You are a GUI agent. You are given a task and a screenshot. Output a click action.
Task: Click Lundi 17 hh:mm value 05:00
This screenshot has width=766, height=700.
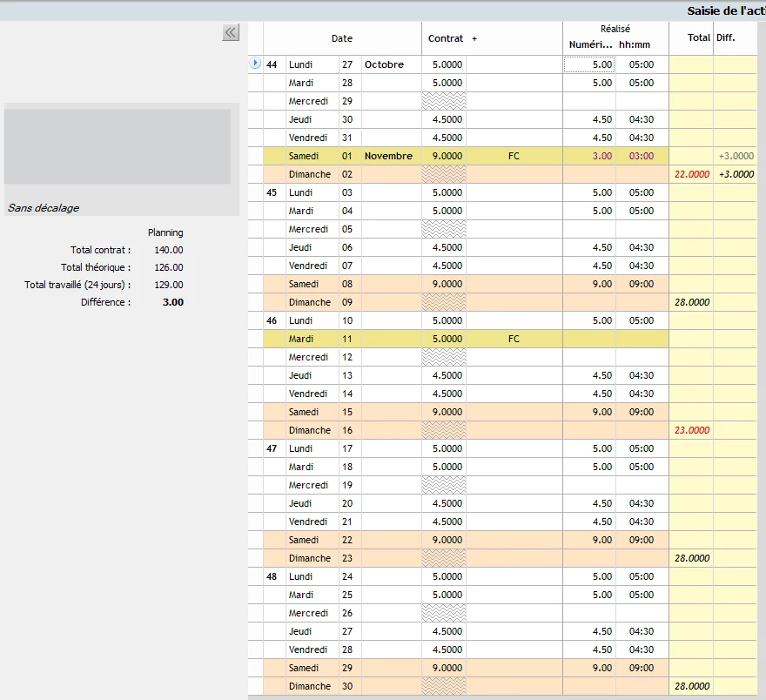pos(642,449)
